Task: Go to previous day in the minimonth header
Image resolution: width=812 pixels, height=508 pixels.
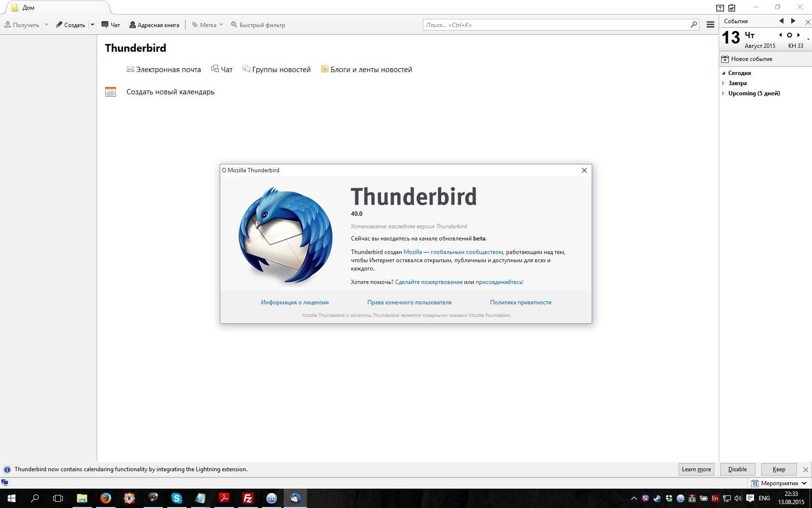Action: click(x=780, y=35)
